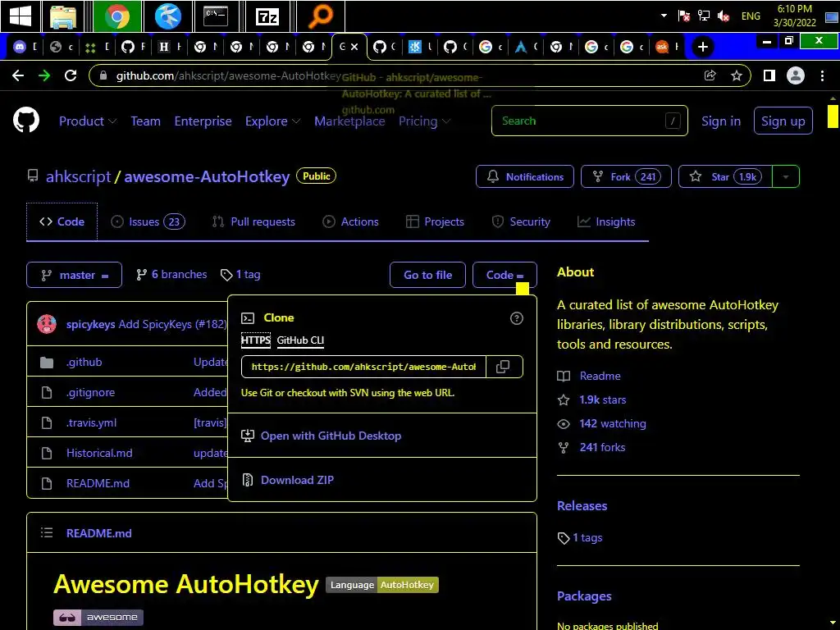Open the GitHub logo homepage link
This screenshot has width=840, height=630.
(25, 120)
